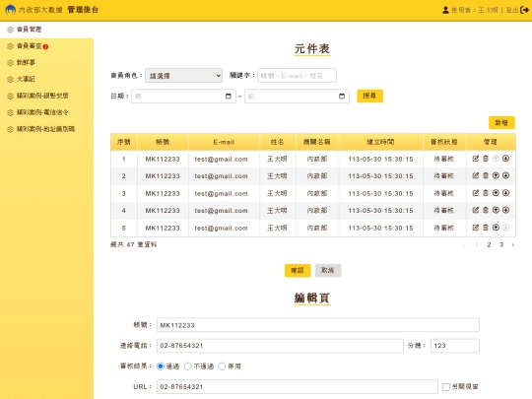Delete row 4 using the trash icon
Screen dimensions: 532x399
(x=486, y=210)
